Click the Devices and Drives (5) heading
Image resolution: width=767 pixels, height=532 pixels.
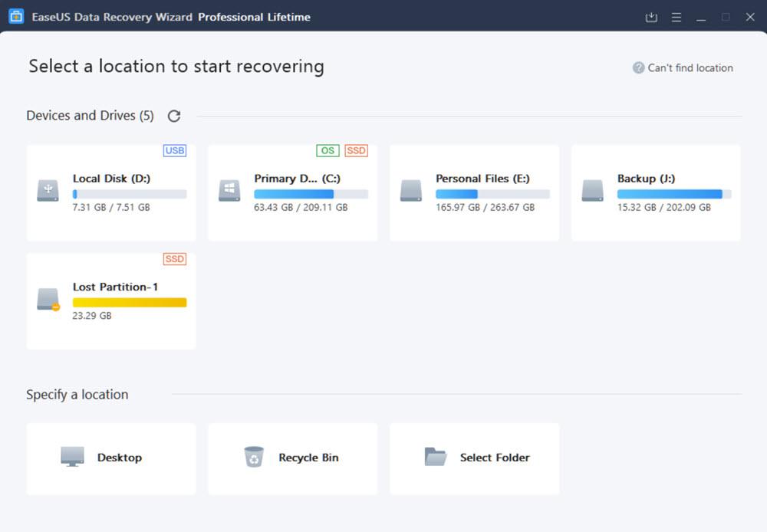click(90, 116)
